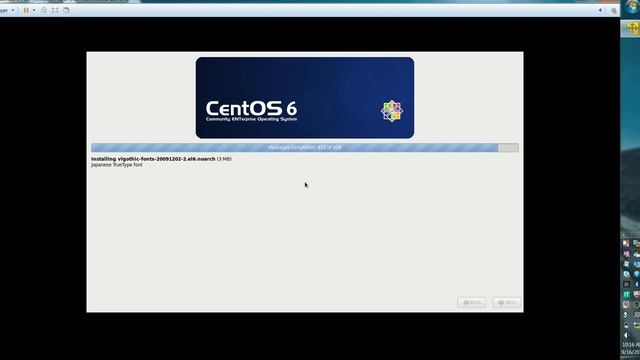Click the packages completed progress bar

305,147
